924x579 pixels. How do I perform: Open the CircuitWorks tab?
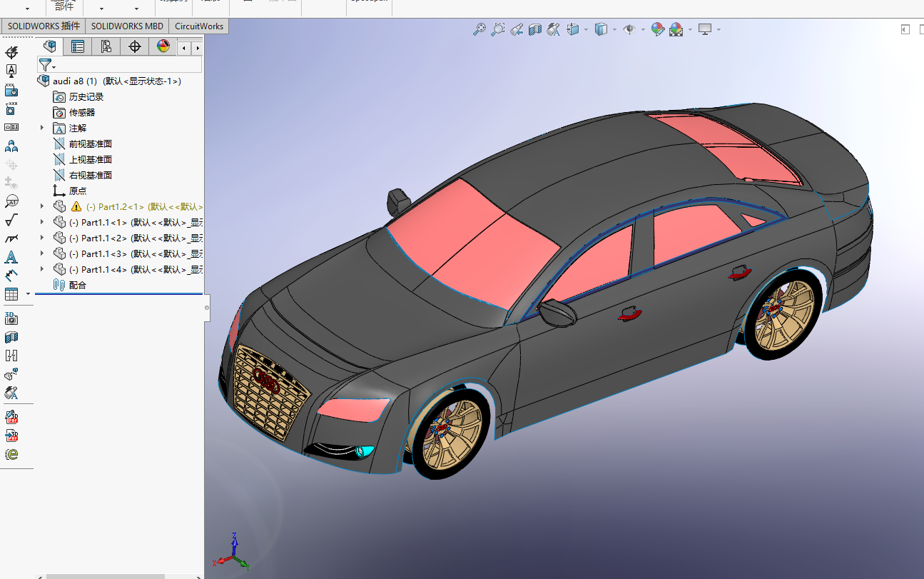pos(199,26)
